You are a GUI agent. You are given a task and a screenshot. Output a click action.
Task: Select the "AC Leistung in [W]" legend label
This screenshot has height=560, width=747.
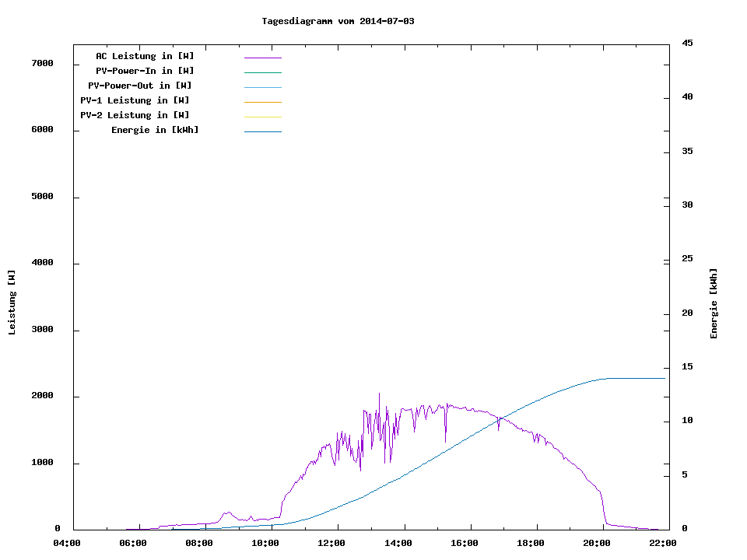coord(145,56)
